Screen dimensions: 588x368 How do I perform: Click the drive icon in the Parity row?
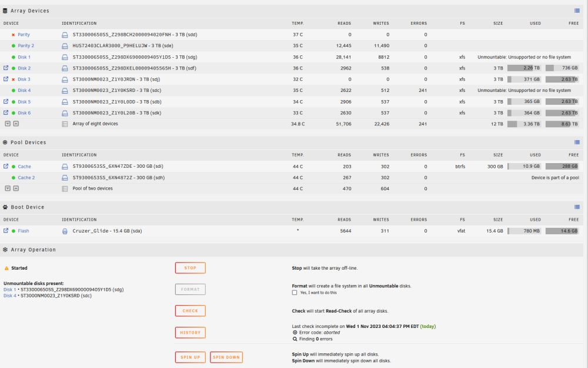coord(65,35)
